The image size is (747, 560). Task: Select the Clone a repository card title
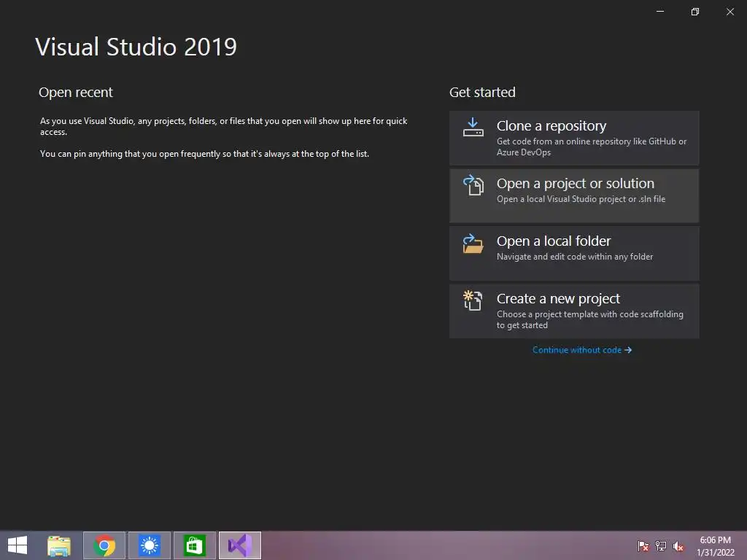click(551, 125)
